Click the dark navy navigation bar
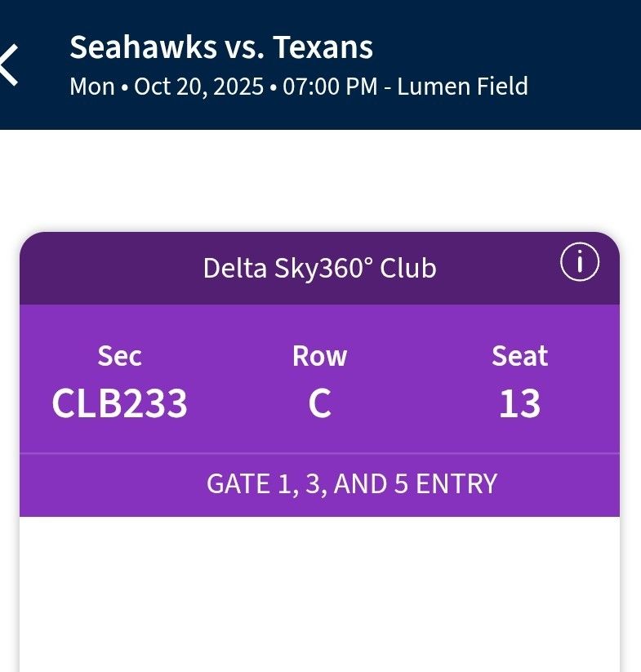The width and height of the screenshot is (641, 672). [x=320, y=64]
